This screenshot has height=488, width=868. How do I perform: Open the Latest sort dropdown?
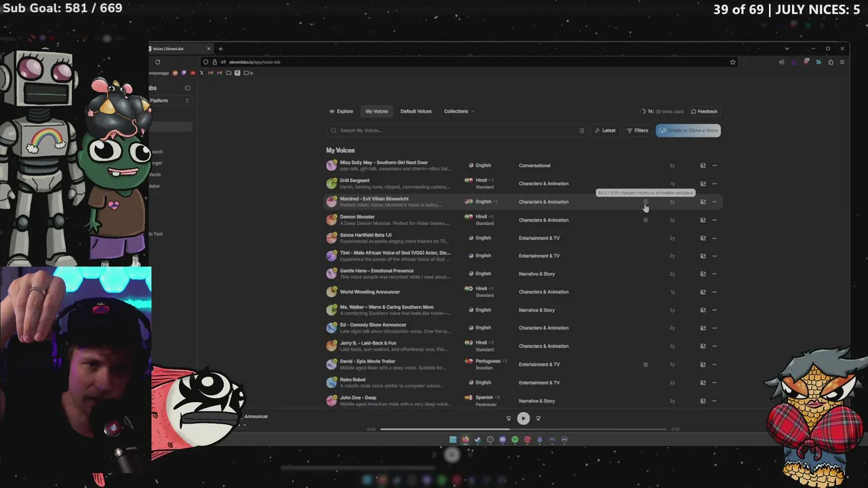[605, 130]
